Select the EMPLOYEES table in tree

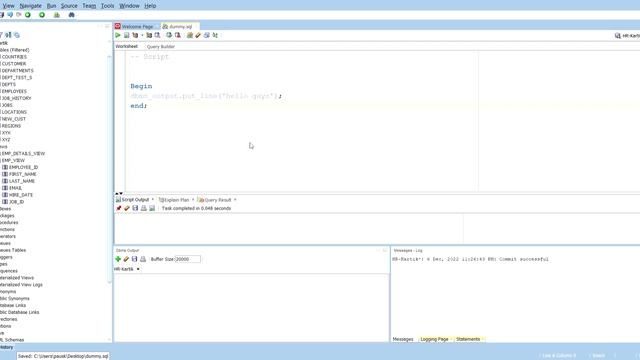click(x=14, y=91)
